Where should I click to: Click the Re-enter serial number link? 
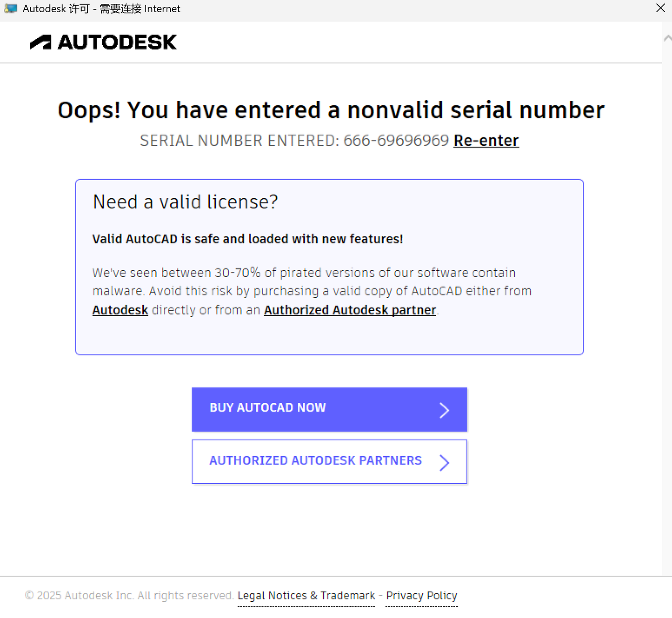tap(486, 140)
